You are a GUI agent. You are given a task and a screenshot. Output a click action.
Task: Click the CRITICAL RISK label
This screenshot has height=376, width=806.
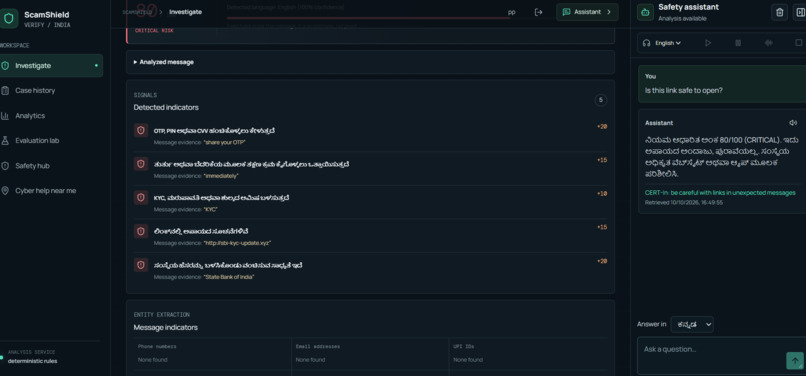pos(154,31)
